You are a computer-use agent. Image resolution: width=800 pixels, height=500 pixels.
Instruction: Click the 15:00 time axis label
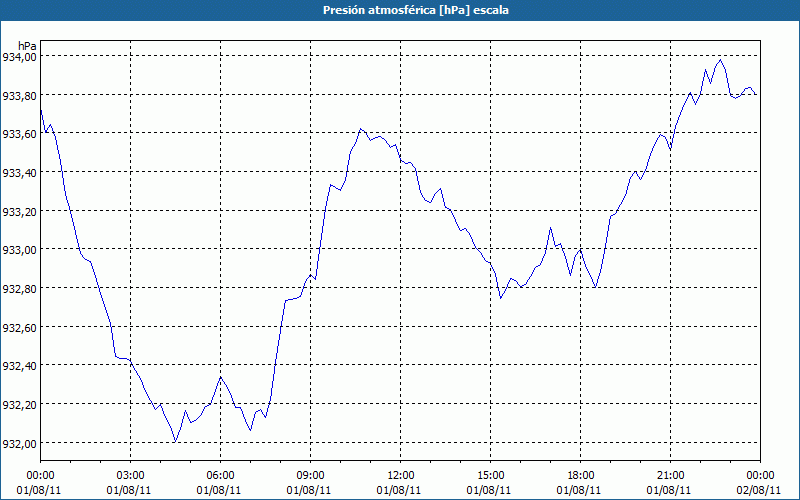490,476
